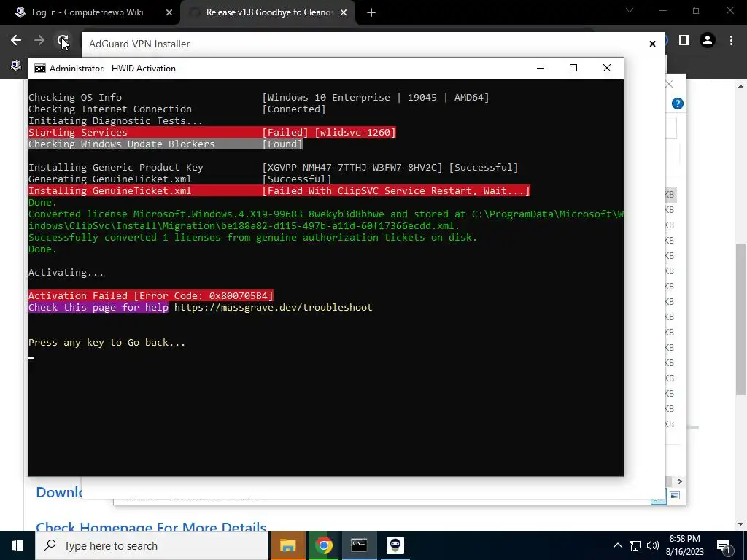Close the Log in - Computernewb Wiki tab
This screenshot has height=560, width=747.
pos(169,12)
